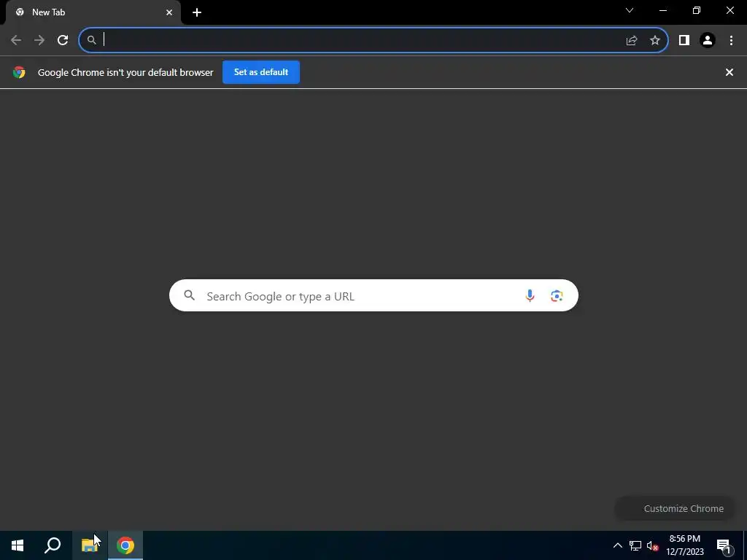This screenshot has height=560, width=747.
Task: Open Chrome's three-dot menu
Action: [x=731, y=40]
